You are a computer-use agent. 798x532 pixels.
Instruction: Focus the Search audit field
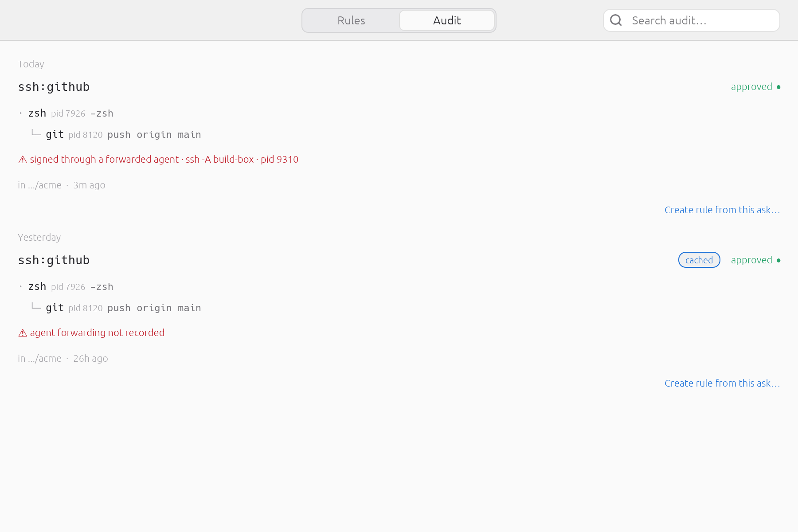[x=692, y=20]
